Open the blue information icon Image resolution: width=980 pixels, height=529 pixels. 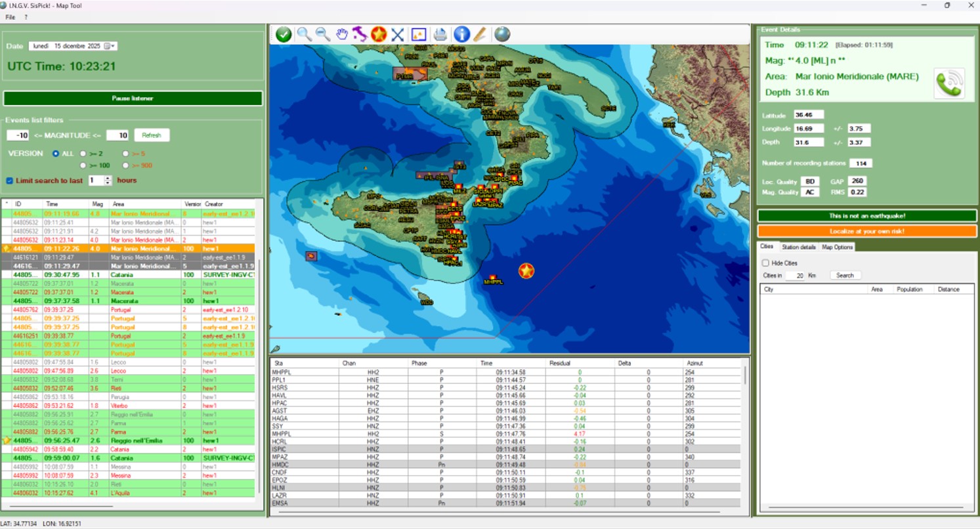pyautogui.click(x=461, y=35)
